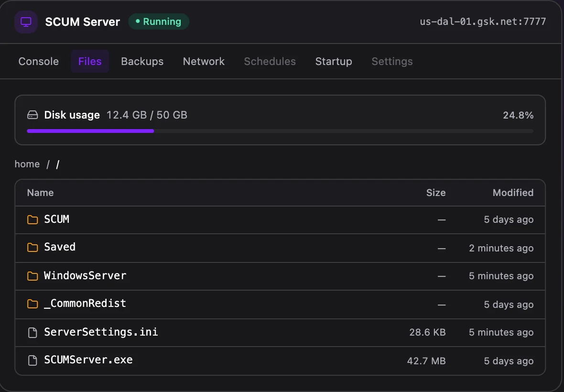Click the SCUM folder icon
The height and width of the screenshot is (392, 564).
[33, 219]
